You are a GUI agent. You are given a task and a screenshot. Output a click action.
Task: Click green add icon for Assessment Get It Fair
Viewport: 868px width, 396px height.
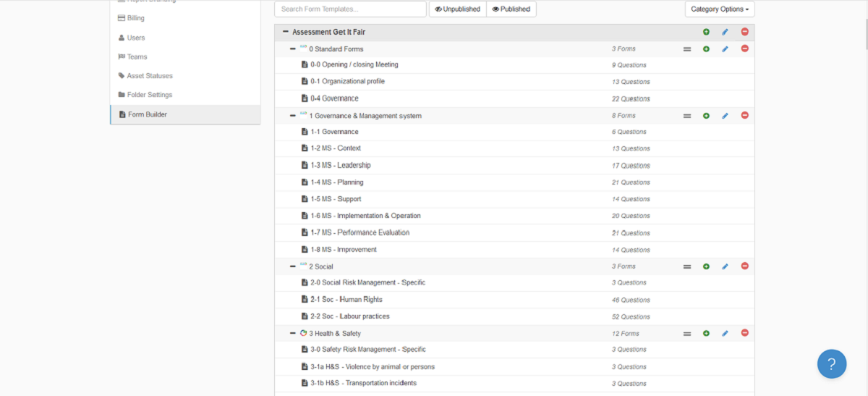(706, 32)
